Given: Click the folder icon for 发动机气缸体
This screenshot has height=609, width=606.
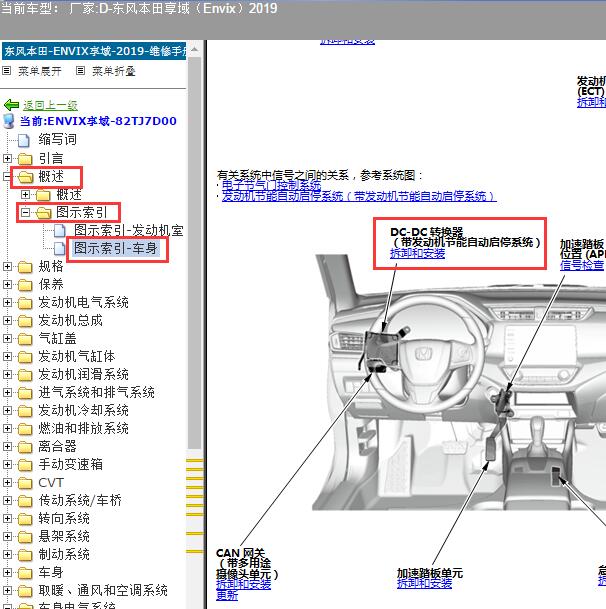Looking at the screenshot, I should [x=25, y=357].
